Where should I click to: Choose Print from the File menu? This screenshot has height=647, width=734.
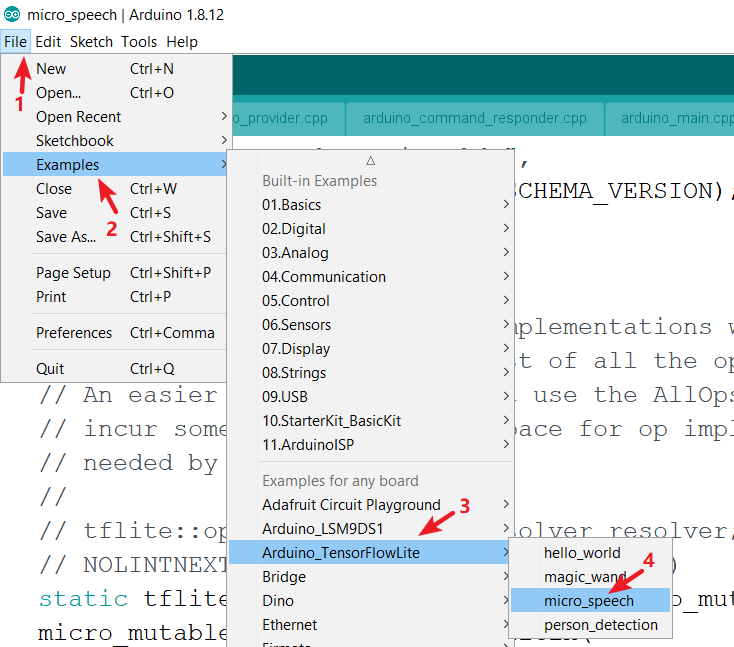(x=115, y=296)
